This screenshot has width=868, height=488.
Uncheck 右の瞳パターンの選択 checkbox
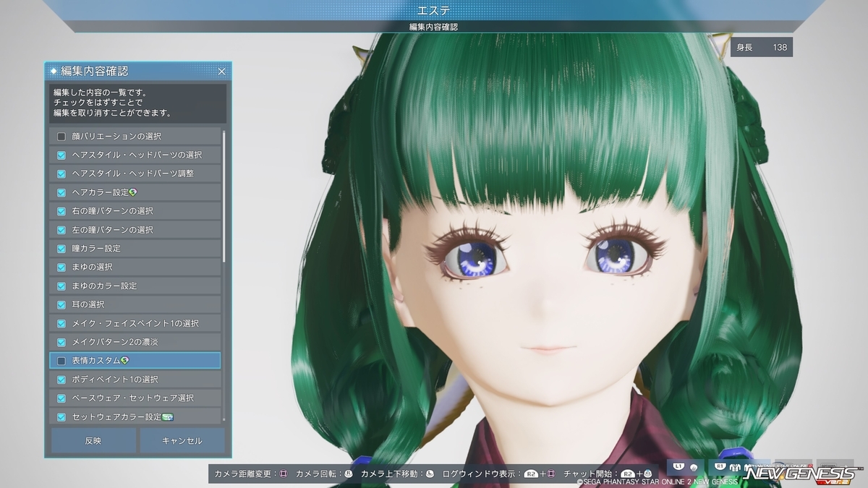tap(61, 211)
